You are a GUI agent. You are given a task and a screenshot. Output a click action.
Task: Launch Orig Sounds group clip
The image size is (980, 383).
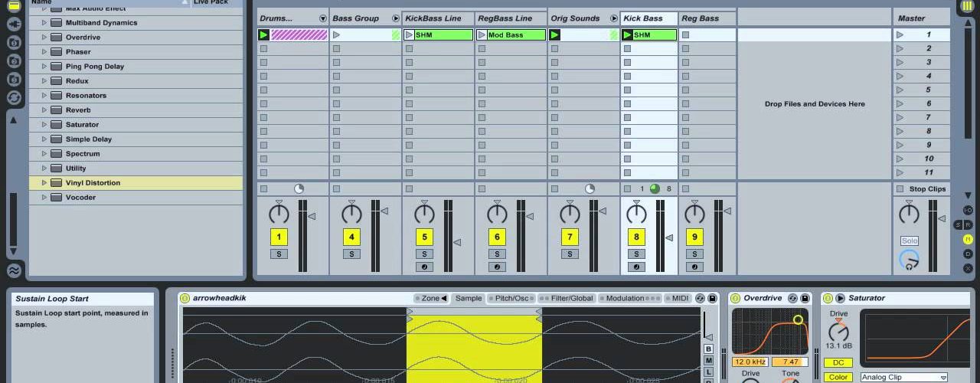(554, 34)
